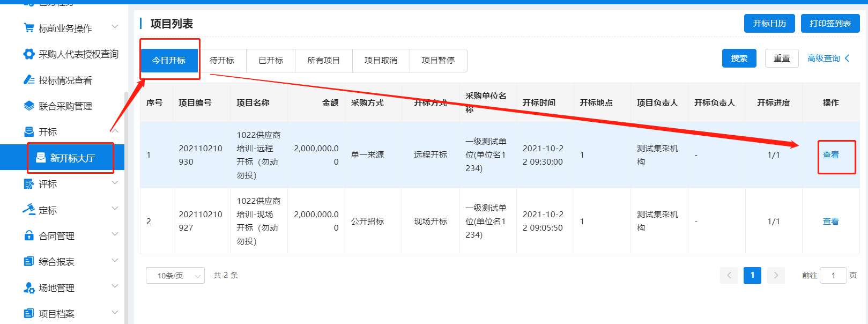
Task: Click the blue 搜索 button
Action: [739, 58]
